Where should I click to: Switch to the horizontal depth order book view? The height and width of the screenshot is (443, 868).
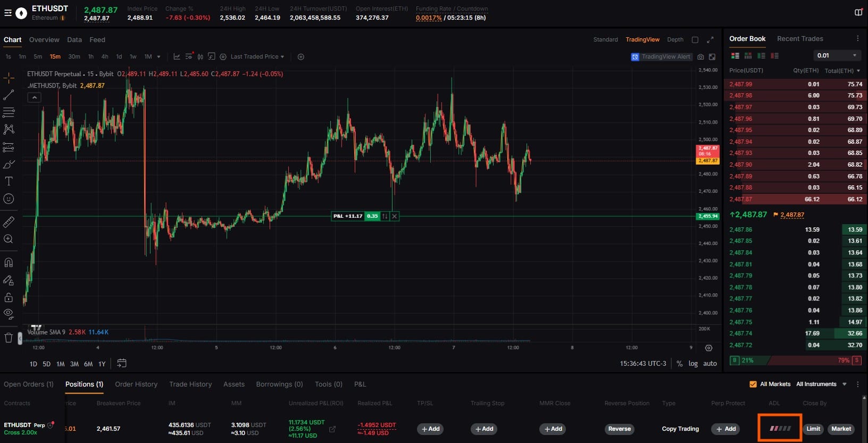tap(748, 55)
